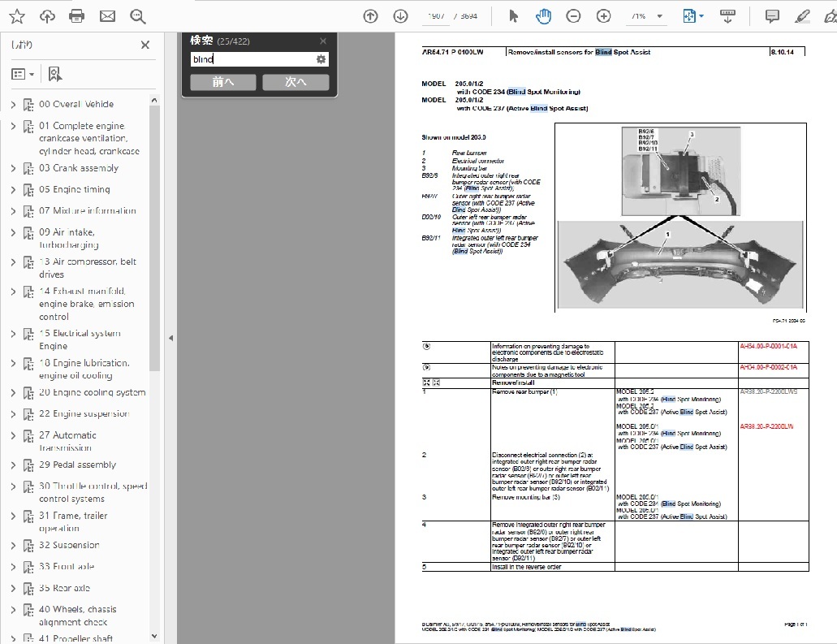Close the bookmarks panel
This screenshot has height=644, width=837.
tap(145, 45)
